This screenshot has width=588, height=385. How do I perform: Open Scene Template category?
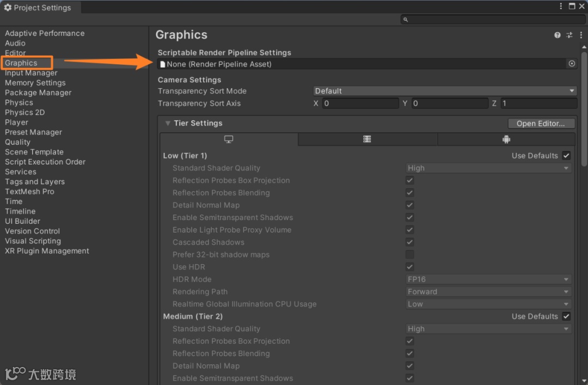[34, 152]
